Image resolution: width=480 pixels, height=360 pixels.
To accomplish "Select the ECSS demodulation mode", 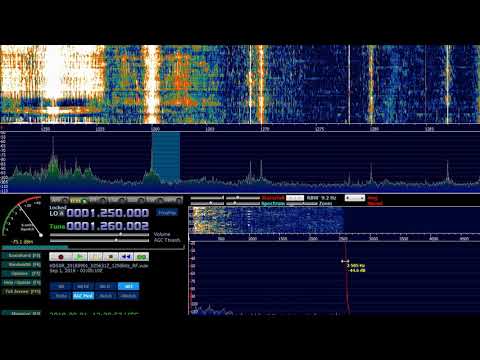I will coord(79,200).
